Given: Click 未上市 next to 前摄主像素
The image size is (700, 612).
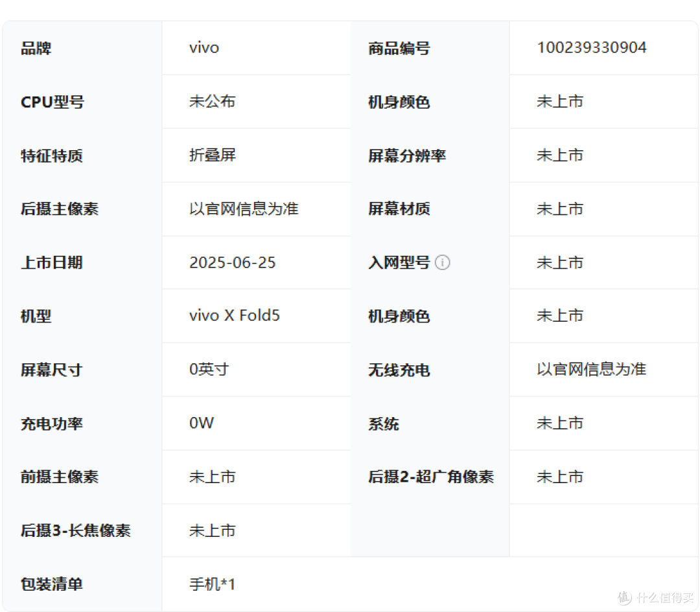Looking at the screenshot, I should point(212,477).
